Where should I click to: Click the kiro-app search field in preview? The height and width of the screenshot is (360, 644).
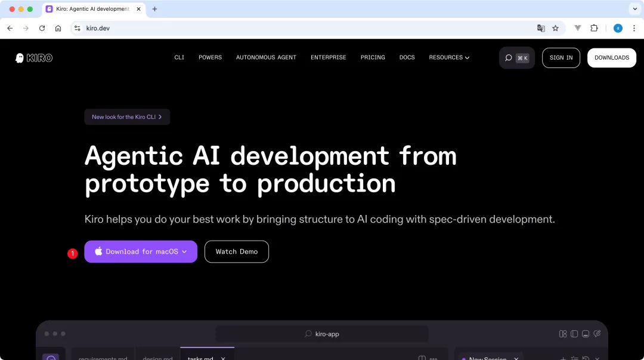click(x=322, y=334)
